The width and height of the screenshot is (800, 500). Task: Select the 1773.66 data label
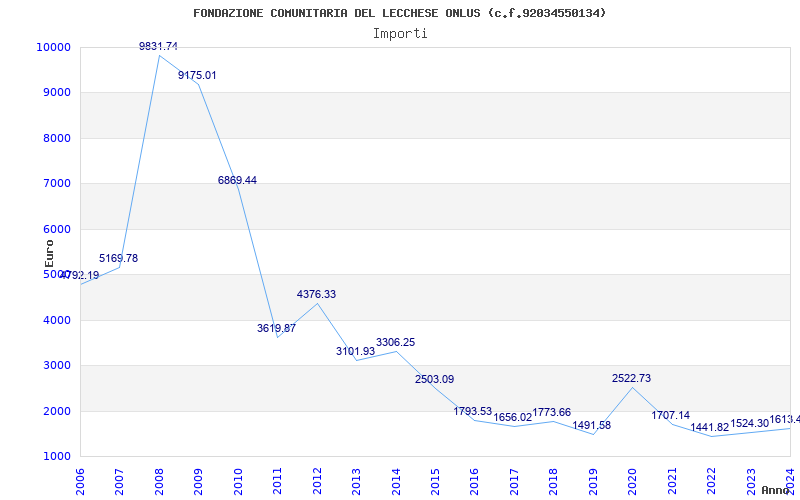click(552, 413)
